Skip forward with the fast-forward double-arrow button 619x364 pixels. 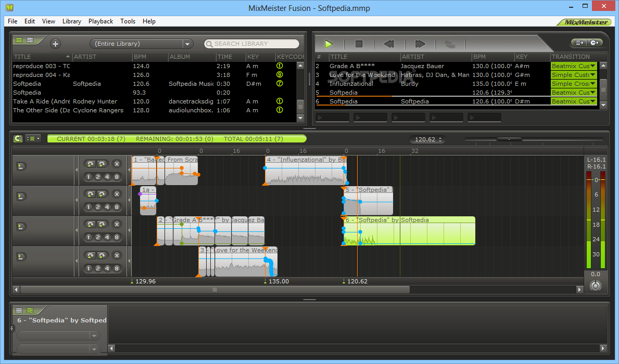(420, 44)
